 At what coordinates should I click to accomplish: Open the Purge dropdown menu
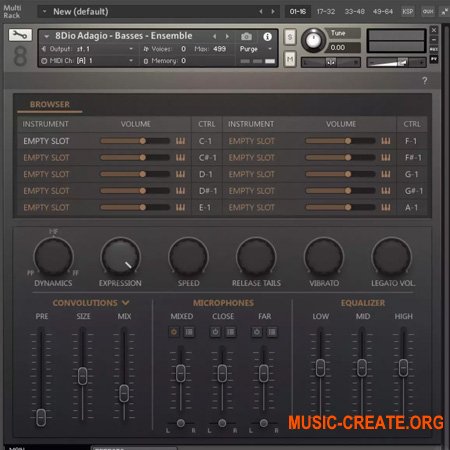click(256, 49)
